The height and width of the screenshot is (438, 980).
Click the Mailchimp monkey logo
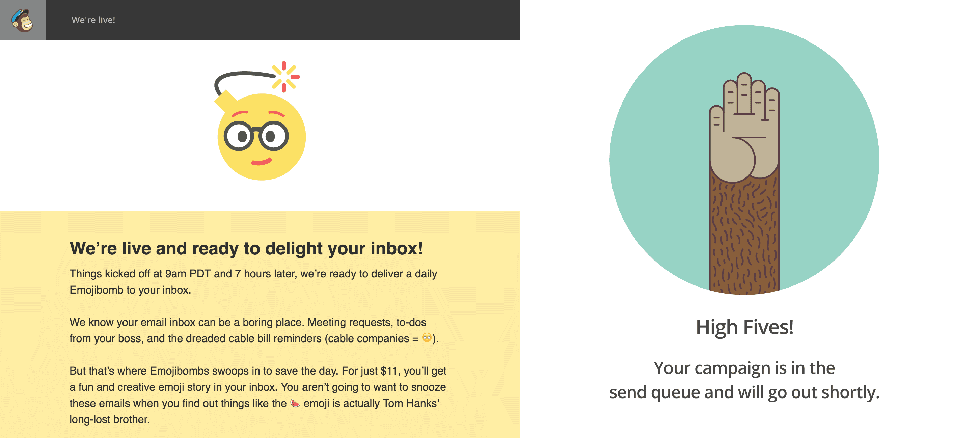22,20
